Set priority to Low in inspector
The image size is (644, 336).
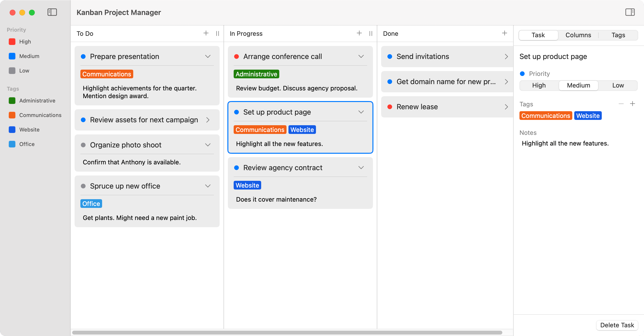pos(618,85)
